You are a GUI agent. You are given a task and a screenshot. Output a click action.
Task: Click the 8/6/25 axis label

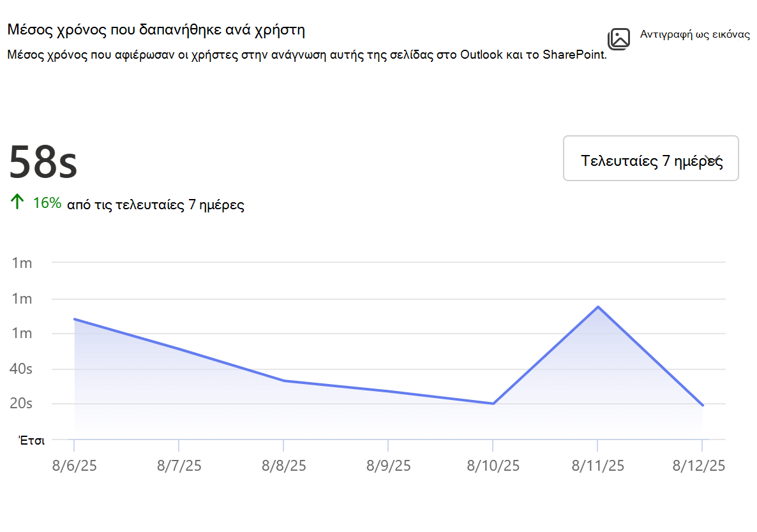coord(74,466)
